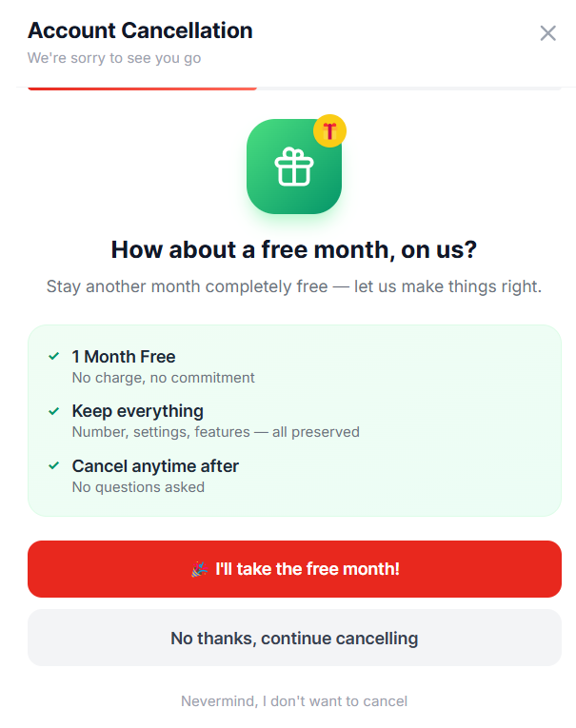Select the Cancel anytime after label
This screenshot has width=576, height=728.
pos(155,466)
